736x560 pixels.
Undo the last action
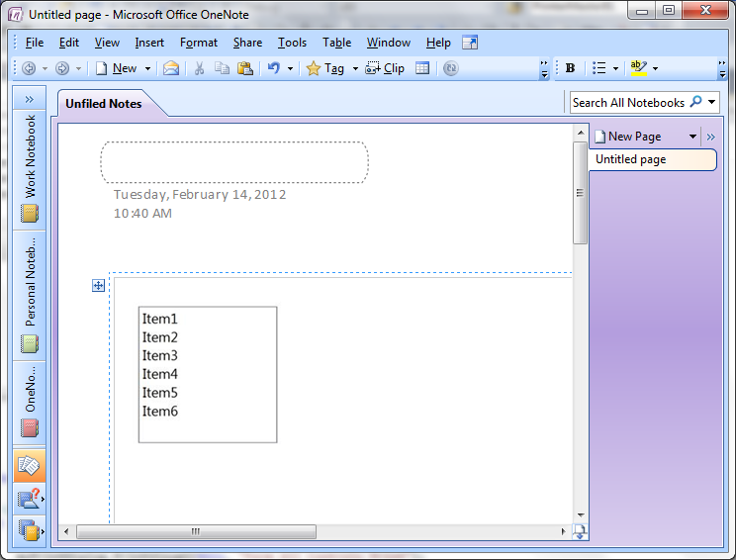274,68
